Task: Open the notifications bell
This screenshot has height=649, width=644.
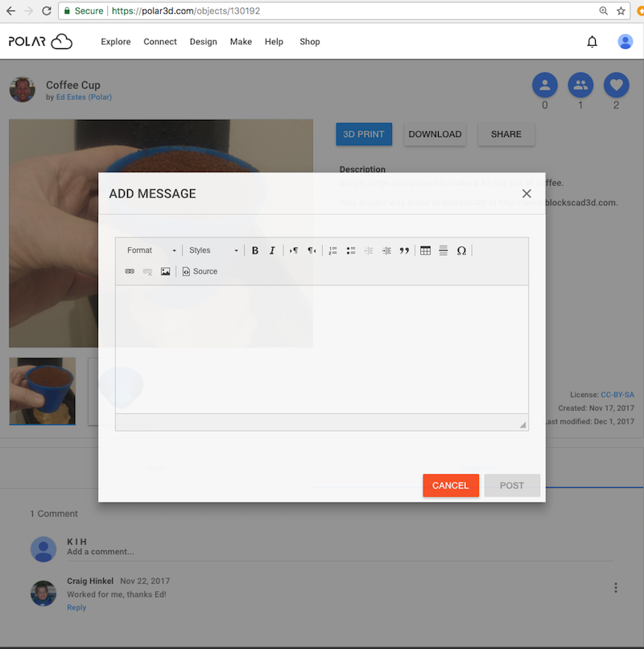Action: point(592,41)
